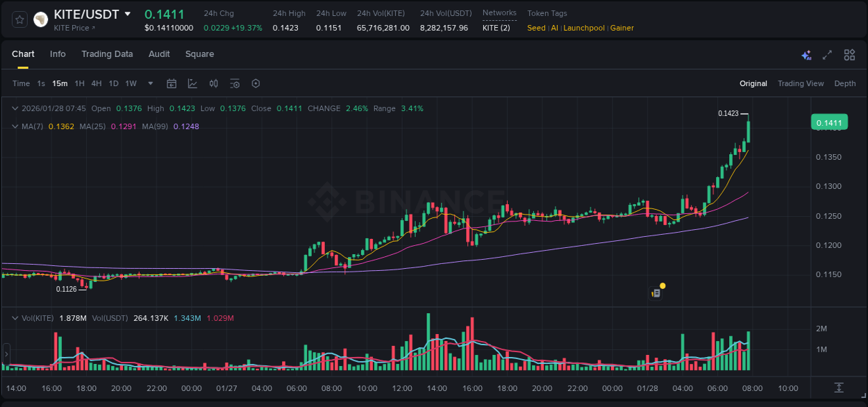Click the candlestick comparison icon
This screenshot has height=407, width=868.
(x=214, y=83)
